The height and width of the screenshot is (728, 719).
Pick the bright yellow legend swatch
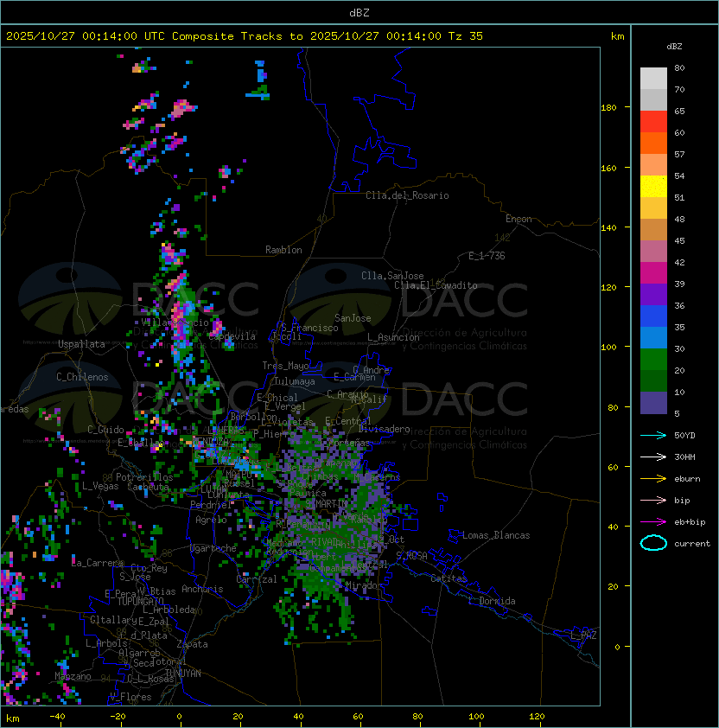tap(653, 186)
